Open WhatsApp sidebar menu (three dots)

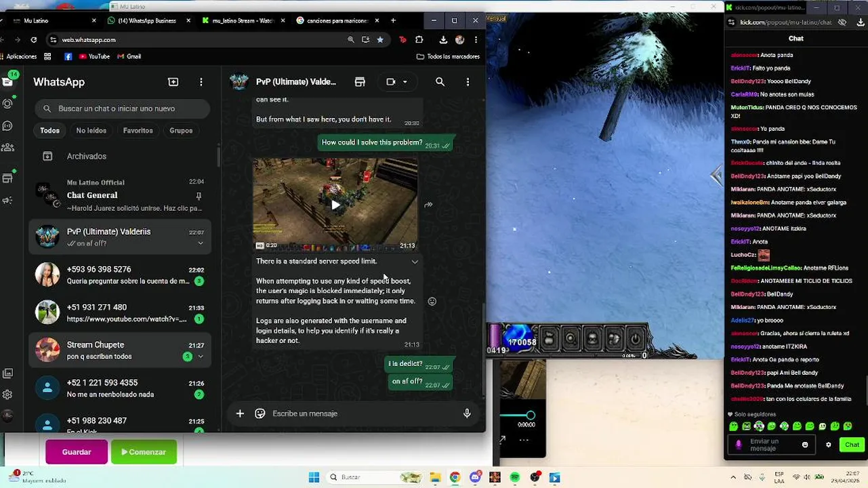[201, 82]
